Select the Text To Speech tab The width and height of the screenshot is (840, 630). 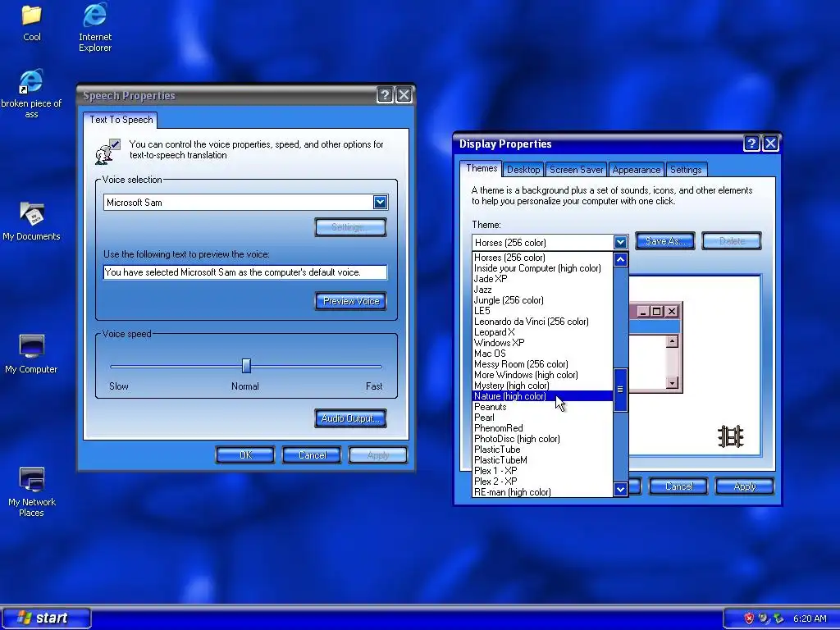[x=121, y=120]
